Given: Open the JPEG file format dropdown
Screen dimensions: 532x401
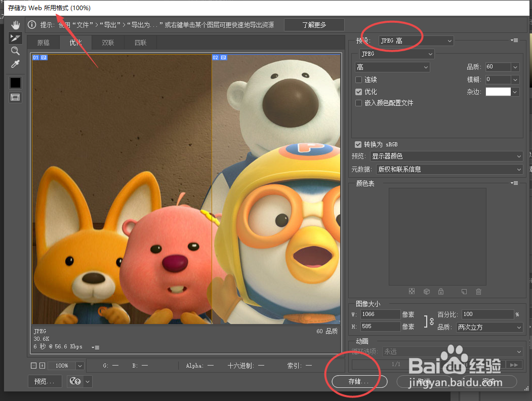Looking at the screenshot, I should pyautogui.click(x=397, y=54).
